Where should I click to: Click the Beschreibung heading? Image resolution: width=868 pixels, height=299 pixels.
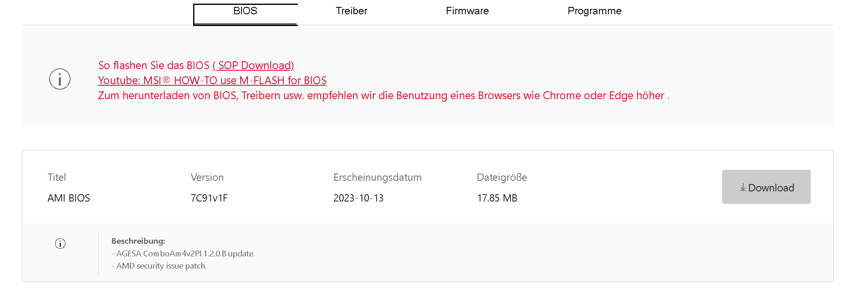pos(138,241)
